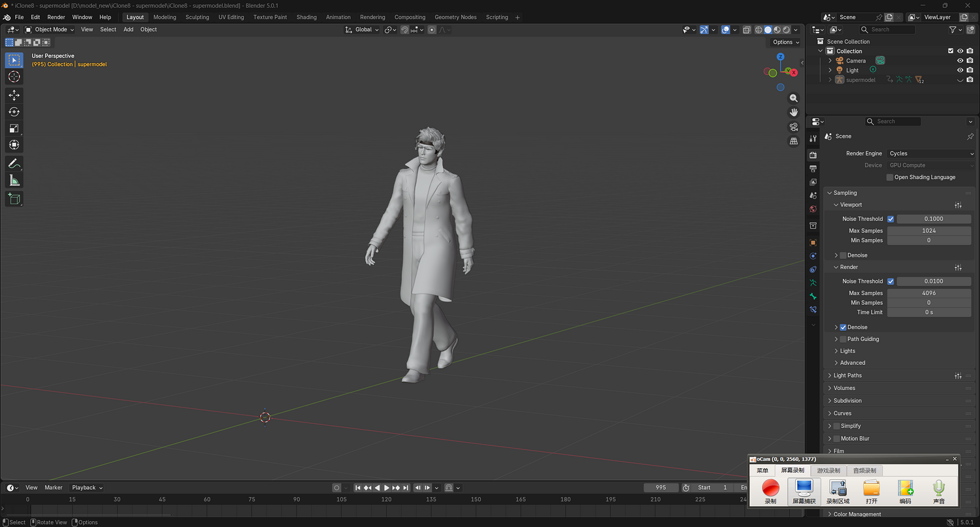Switch to wireframe viewport shading

[759, 29]
